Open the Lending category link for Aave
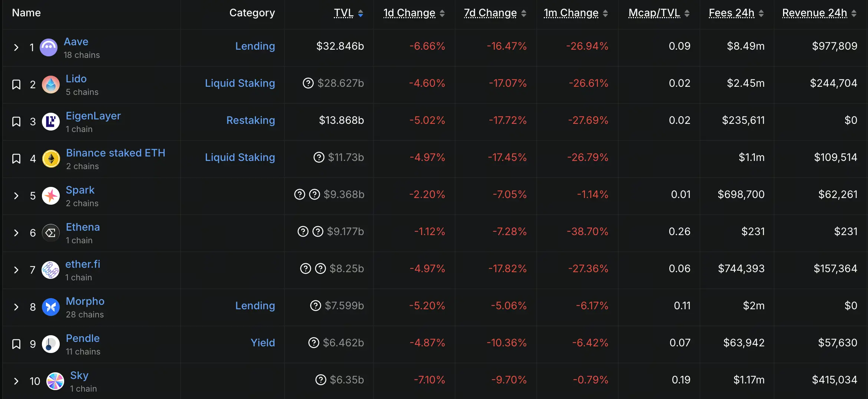This screenshot has width=868, height=399. pos(255,46)
